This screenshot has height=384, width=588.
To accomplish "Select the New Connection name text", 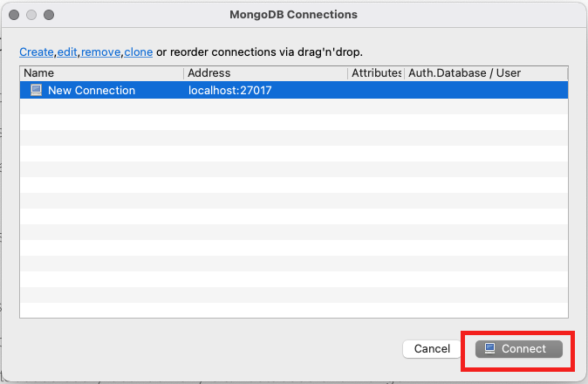I will (91, 90).
